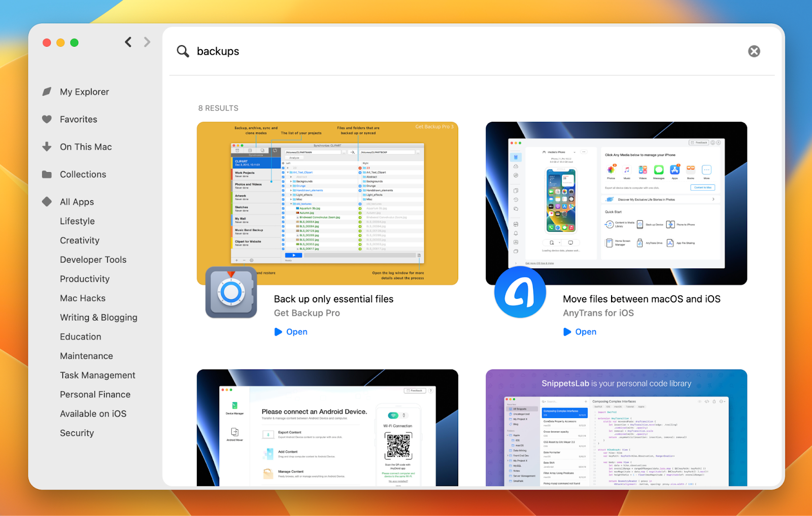Screen dimensions: 812x516
Task: Click the forward navigation chevron
Action: coord(147,42)
